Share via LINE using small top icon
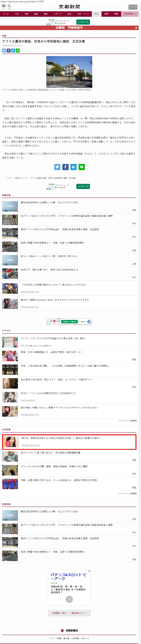The image size is (141, 644). (18, 51)
